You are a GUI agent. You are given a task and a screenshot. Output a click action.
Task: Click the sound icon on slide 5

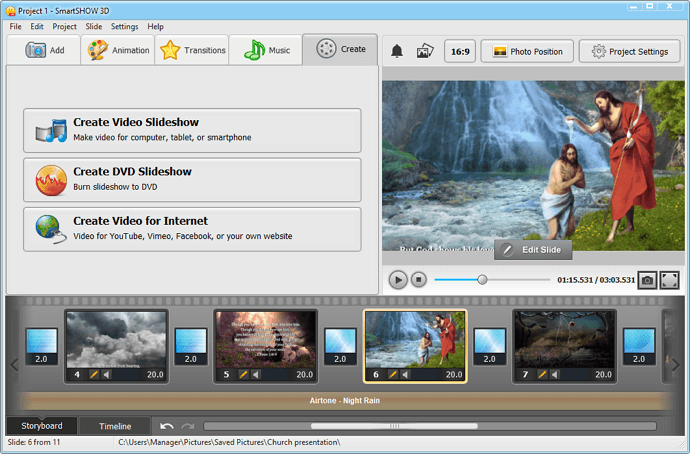(256, 374)
